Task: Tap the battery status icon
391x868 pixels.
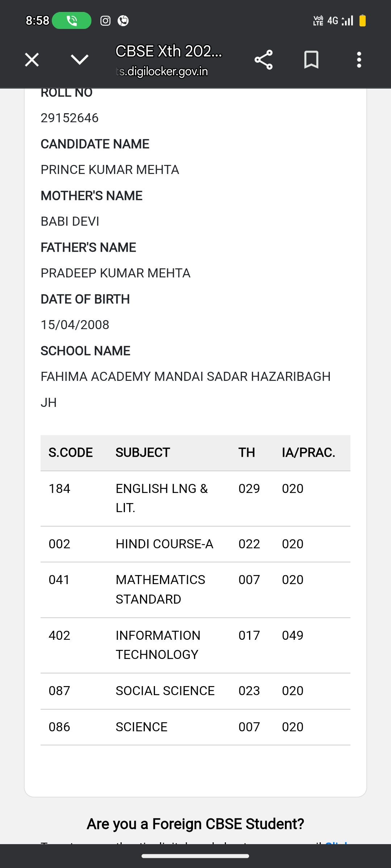Action: (362, 21)
